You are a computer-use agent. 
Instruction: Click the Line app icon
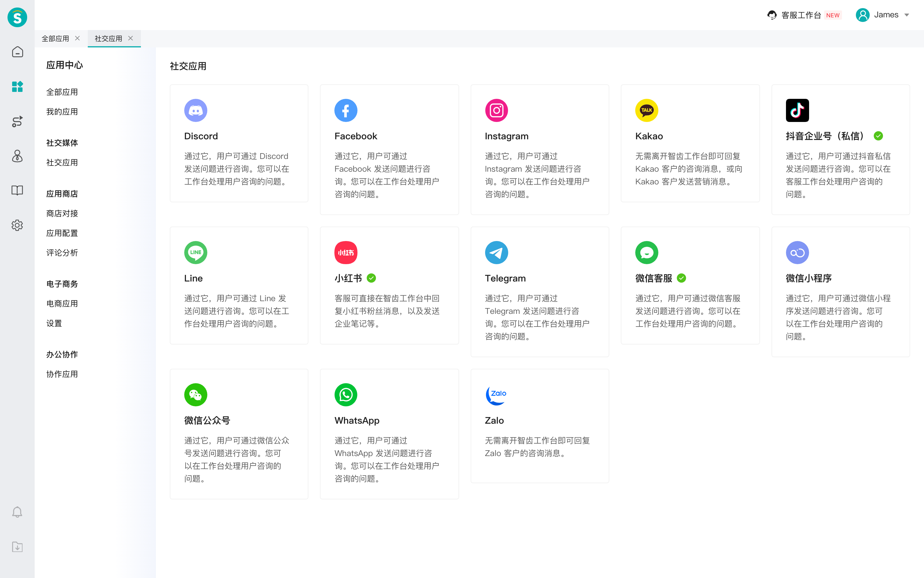click(x=195, y=253)
